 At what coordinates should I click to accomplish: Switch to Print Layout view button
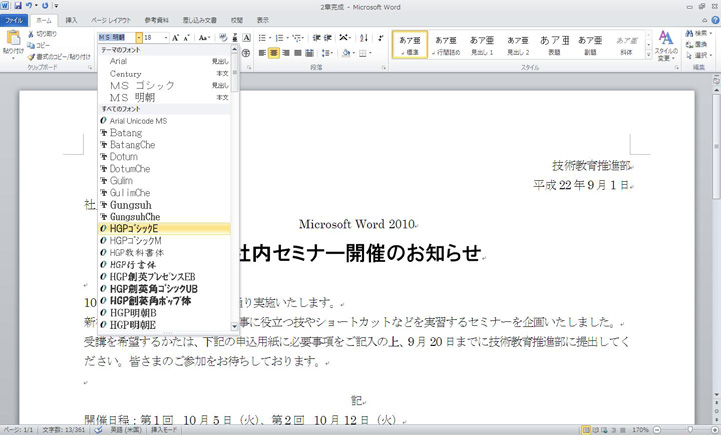[x=586, y=430]
